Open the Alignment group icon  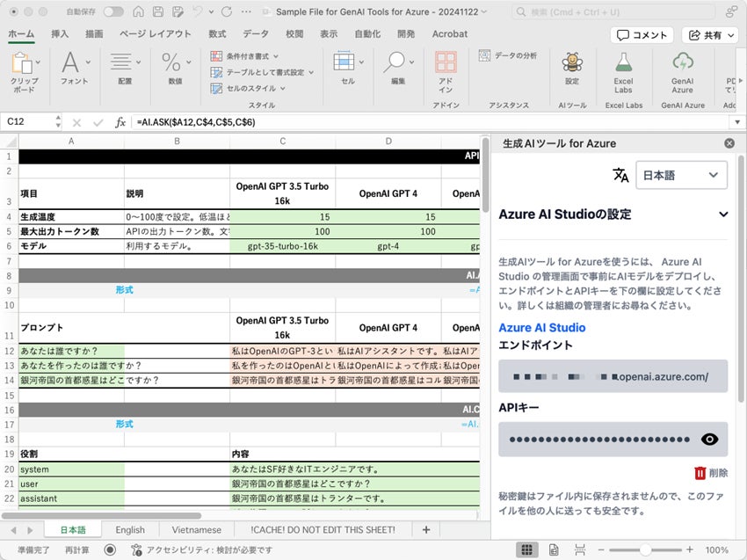(120, 62)
